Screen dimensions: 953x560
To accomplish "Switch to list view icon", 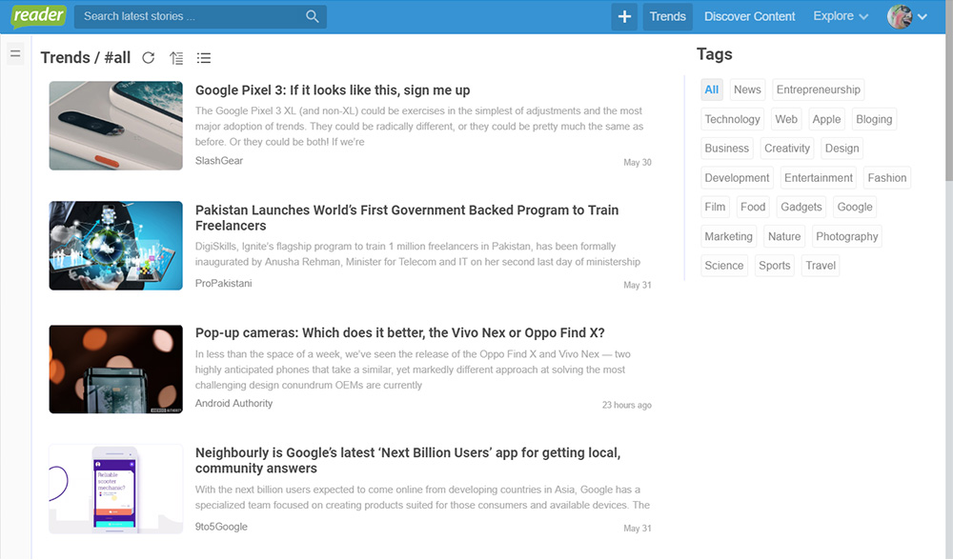I will click(204, 58).
